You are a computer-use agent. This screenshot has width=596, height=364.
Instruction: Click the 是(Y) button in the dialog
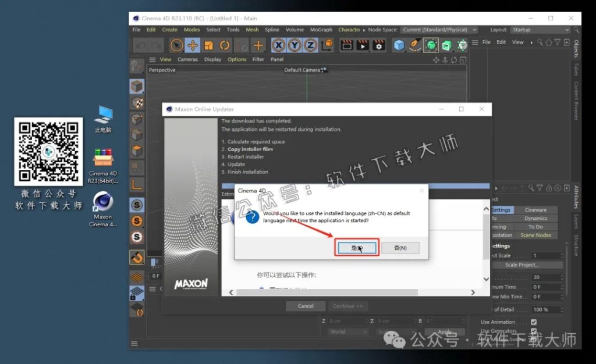(356, 247)
